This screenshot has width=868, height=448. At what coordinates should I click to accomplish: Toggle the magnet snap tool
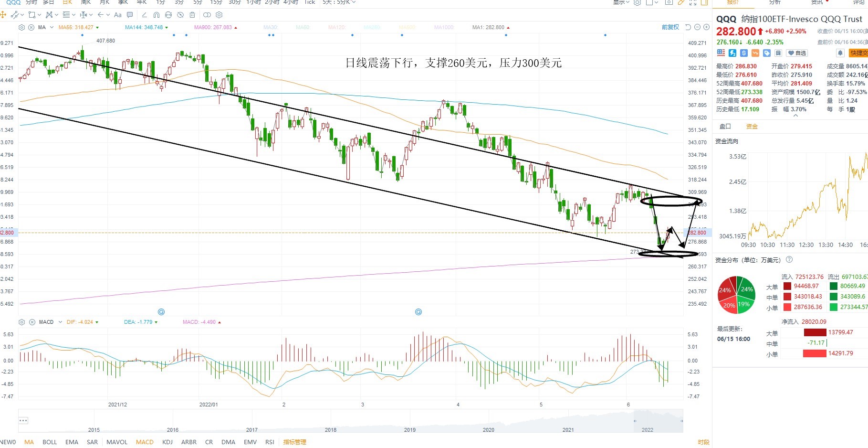pos(157,15)
